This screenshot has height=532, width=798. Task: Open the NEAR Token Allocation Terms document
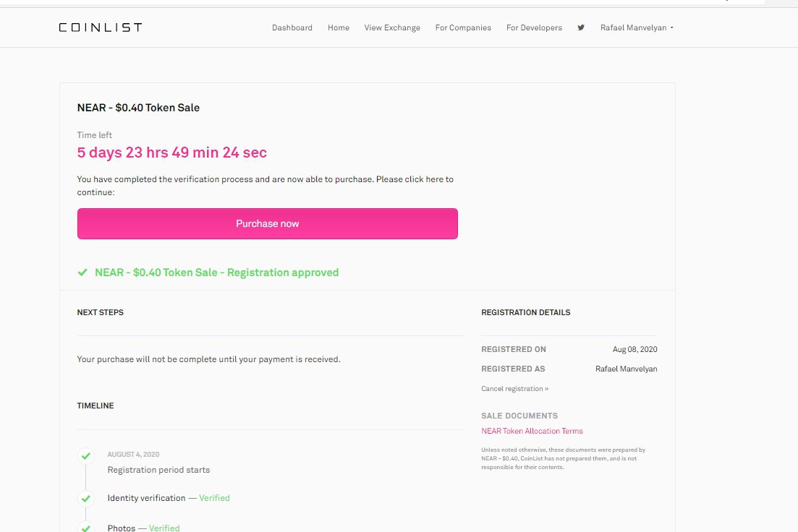pos(532,431)
